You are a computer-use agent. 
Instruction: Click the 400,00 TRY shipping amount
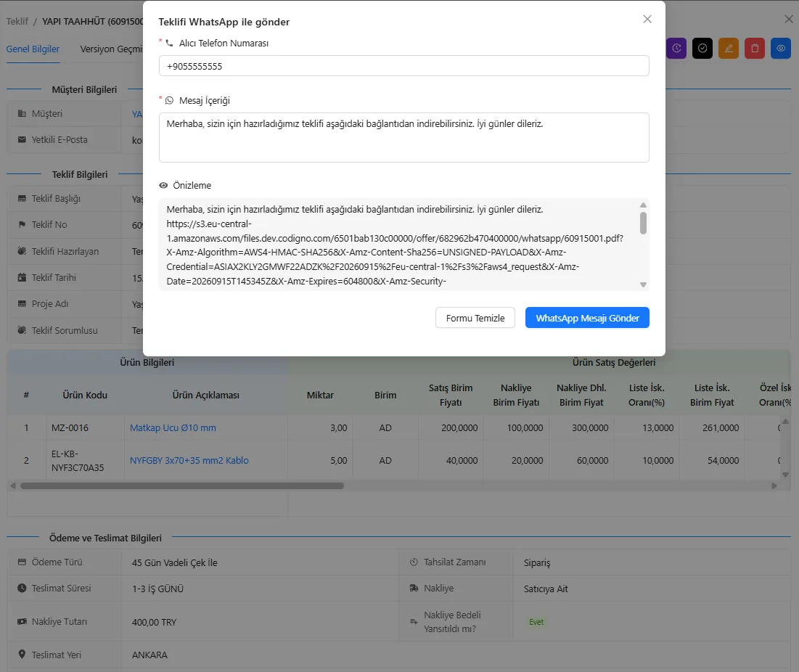click(x=154, y=623)
